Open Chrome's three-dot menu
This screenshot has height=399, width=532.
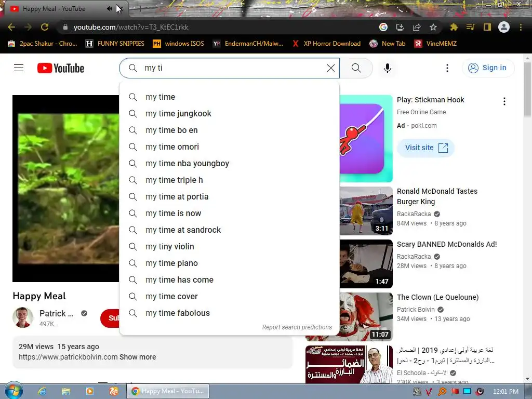click(x=521, y=27)
